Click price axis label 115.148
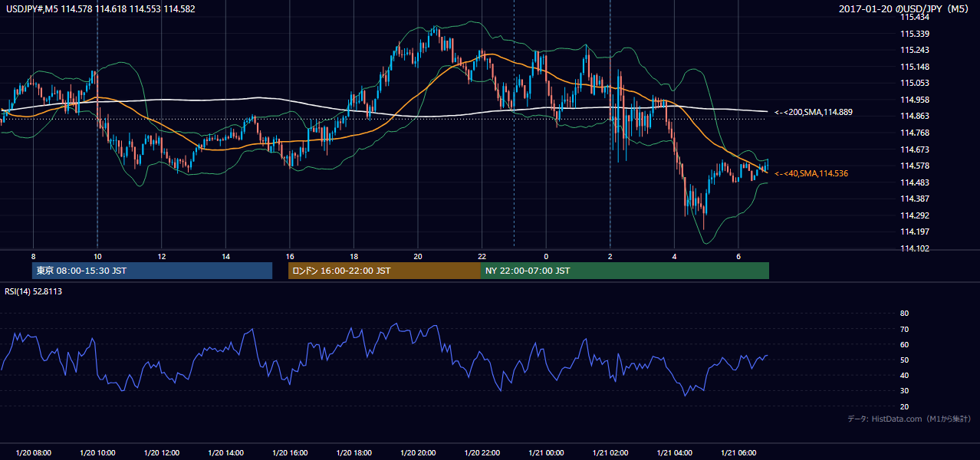980x460 pixels. point(915,67)
